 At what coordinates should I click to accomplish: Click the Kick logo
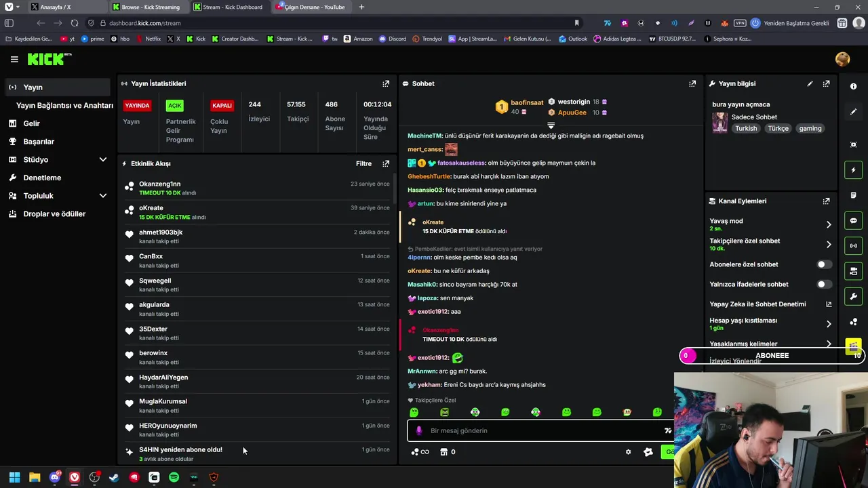50,59
